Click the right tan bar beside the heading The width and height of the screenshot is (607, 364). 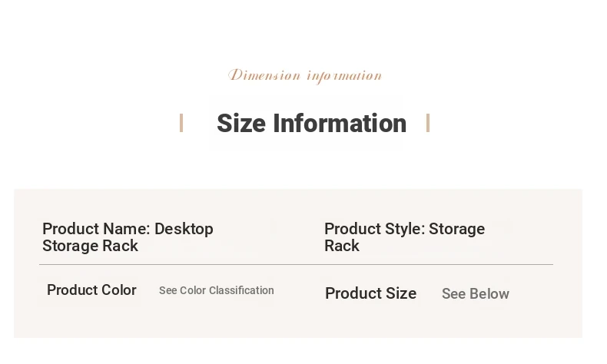click(x=428, y=123)
